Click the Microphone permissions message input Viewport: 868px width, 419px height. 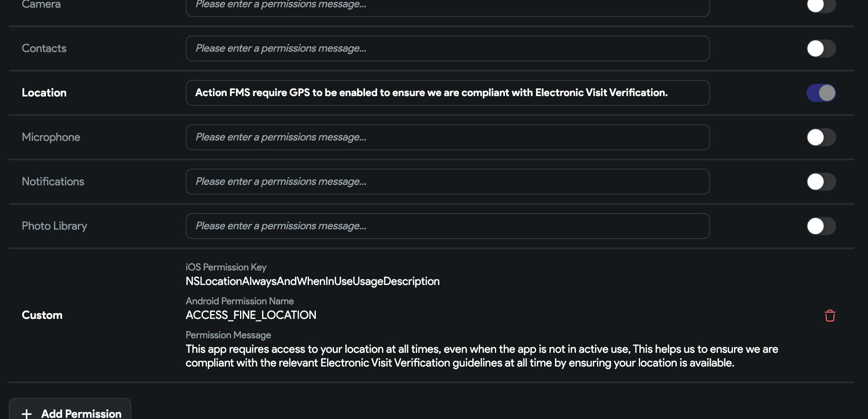coord(447,137)
